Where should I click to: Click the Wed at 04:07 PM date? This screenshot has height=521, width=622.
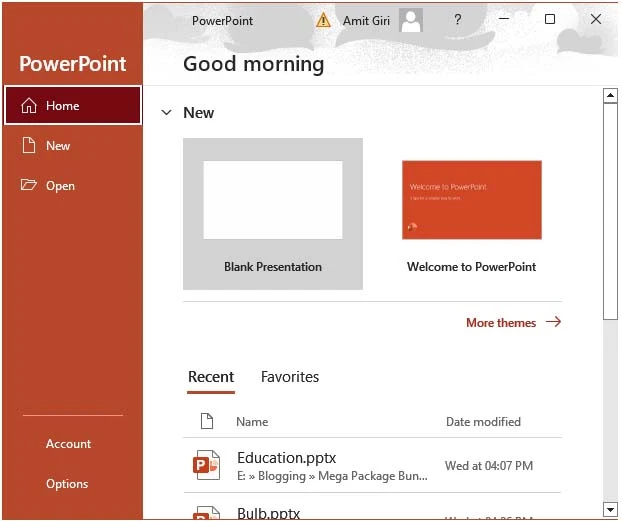pyautogui.click(x=489, y=465)
